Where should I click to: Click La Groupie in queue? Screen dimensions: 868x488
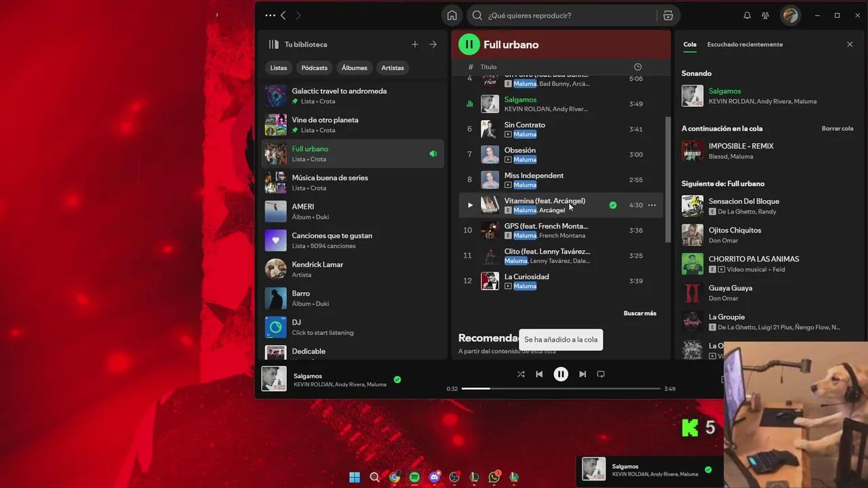tap(727, 317)
